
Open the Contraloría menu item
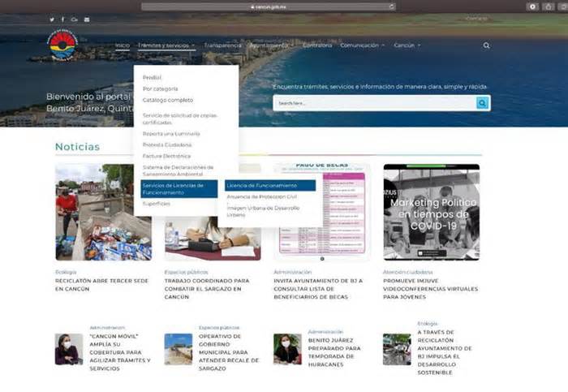tap(317, 45)
